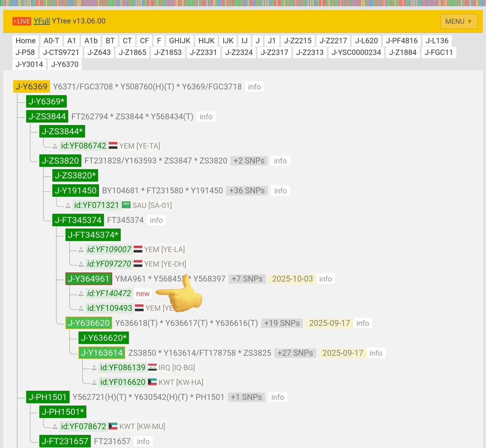The height and width of the screenshot is (448, 486).
Task: Open the J-L136 breadcrumb
Action: pos(437,40)
